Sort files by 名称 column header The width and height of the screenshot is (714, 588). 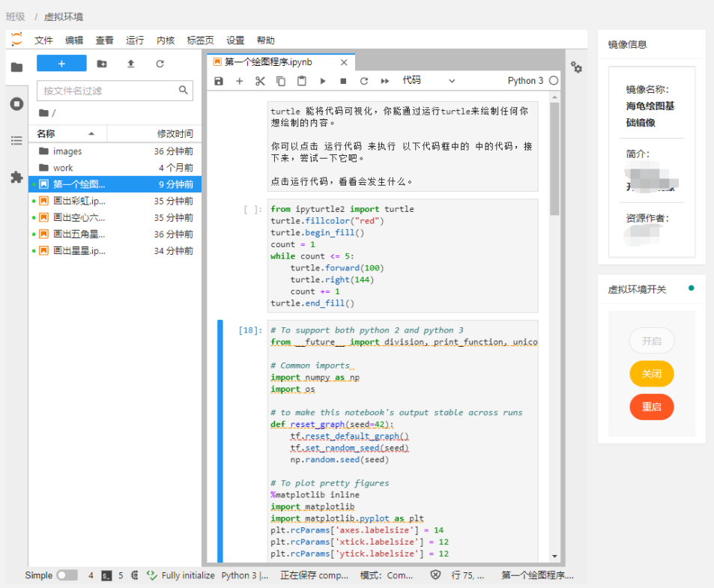pos(46,133)
